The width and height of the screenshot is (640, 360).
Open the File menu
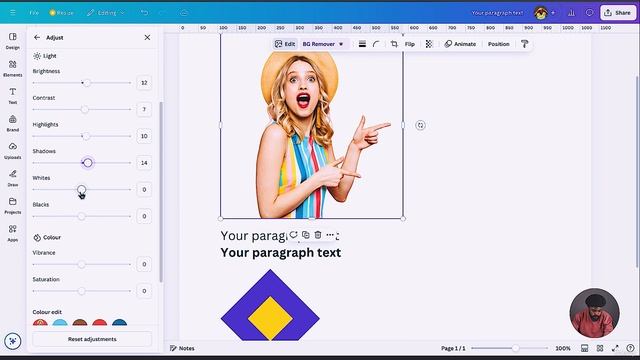(34, 13)
